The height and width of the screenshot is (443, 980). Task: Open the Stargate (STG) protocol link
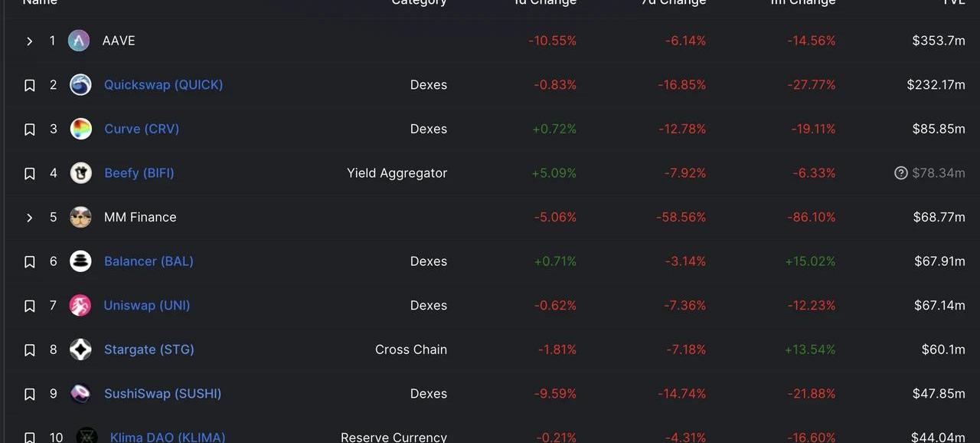click(149, 349)
